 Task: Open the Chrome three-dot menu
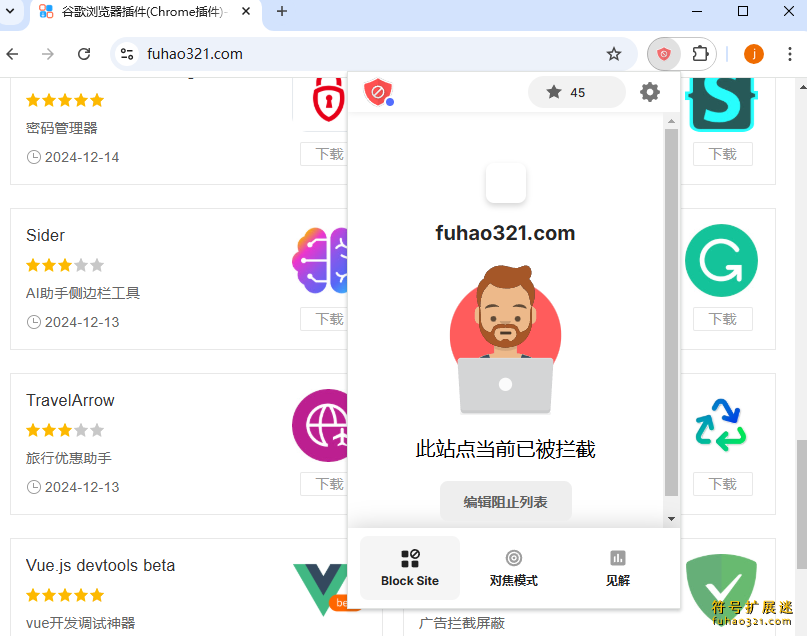point(790,54)
